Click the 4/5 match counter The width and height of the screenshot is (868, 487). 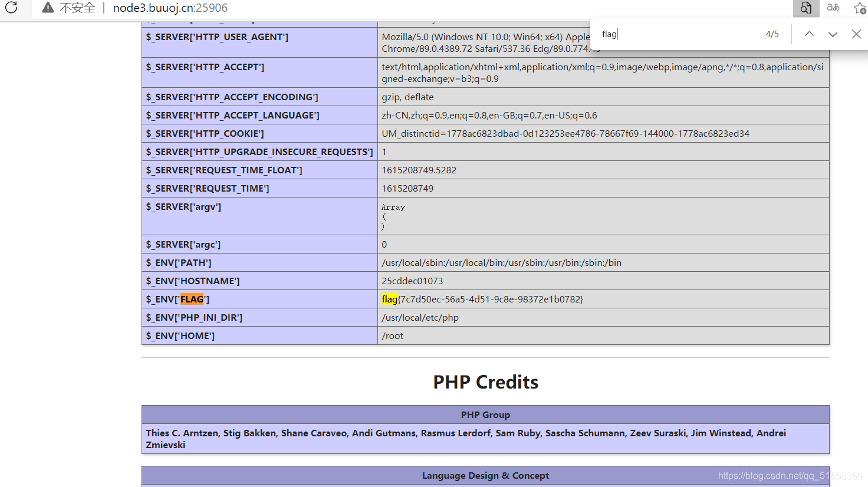(772, 34)
